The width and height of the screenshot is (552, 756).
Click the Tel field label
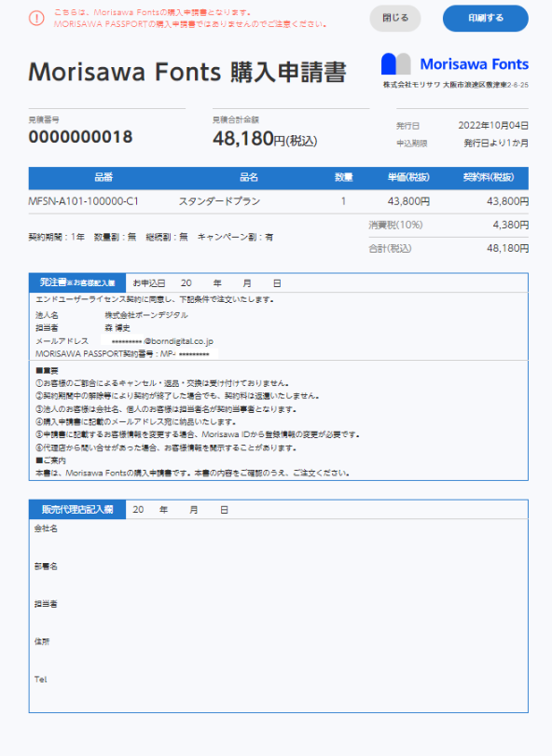tap(40, 680)
